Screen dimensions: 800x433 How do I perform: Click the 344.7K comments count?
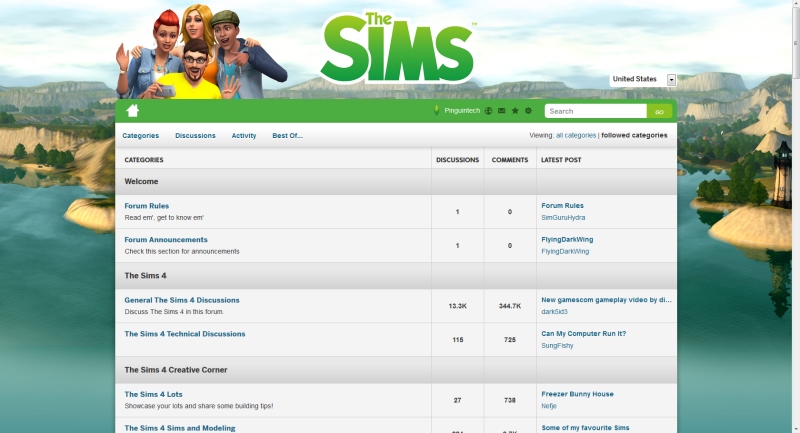coord(510,306)
